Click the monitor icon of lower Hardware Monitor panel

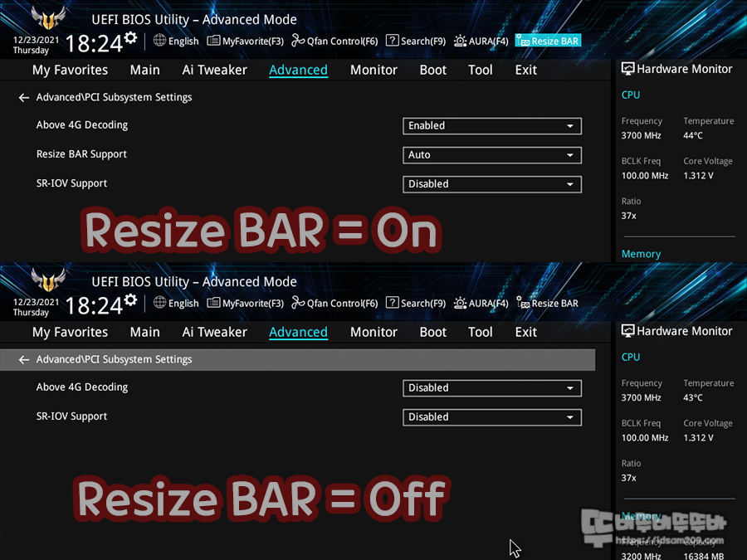click(628, 331)
